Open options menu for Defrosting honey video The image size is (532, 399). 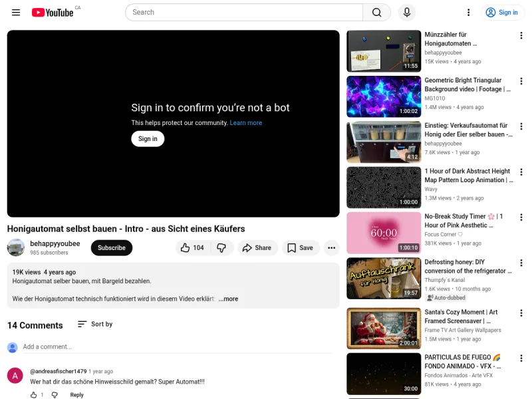[521, 263]
